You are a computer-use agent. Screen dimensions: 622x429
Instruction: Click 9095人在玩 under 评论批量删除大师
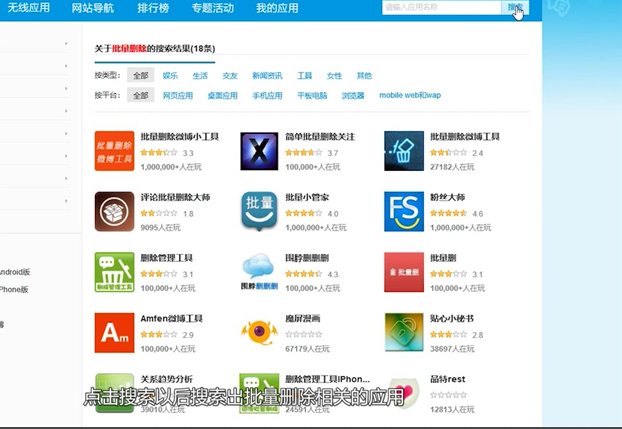(x=160, y=228)
